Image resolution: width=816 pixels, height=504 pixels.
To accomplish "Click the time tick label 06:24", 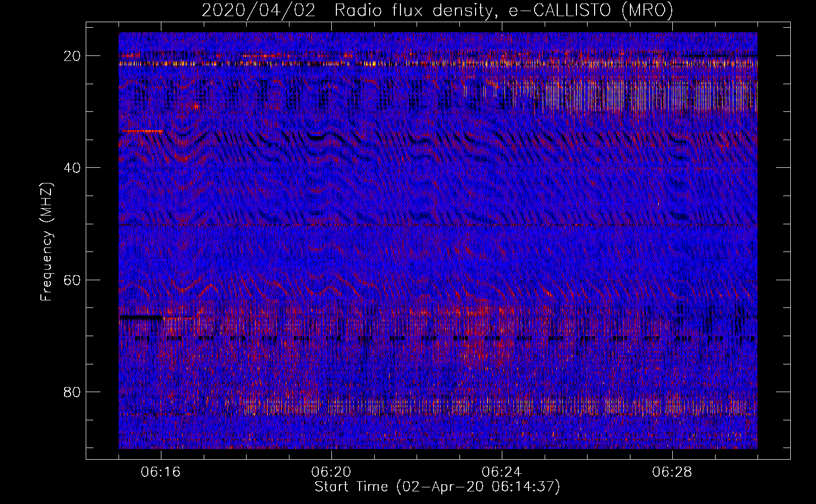I will [x=502, y=472].
